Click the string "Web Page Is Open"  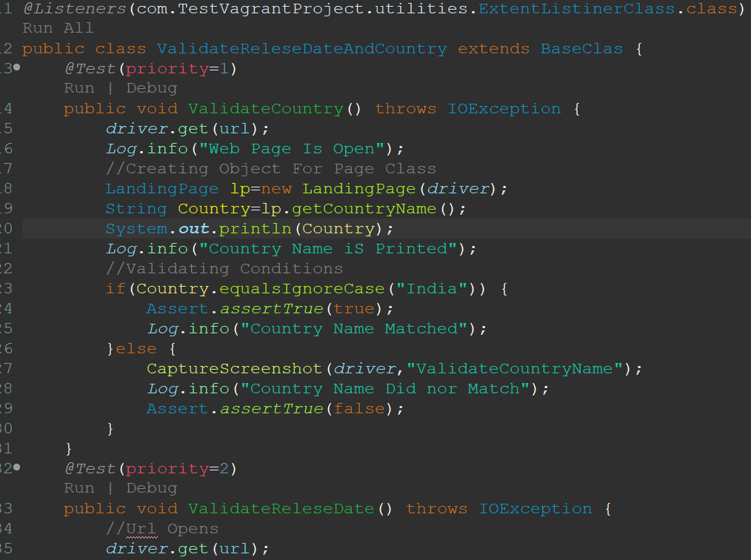(292, 149)
